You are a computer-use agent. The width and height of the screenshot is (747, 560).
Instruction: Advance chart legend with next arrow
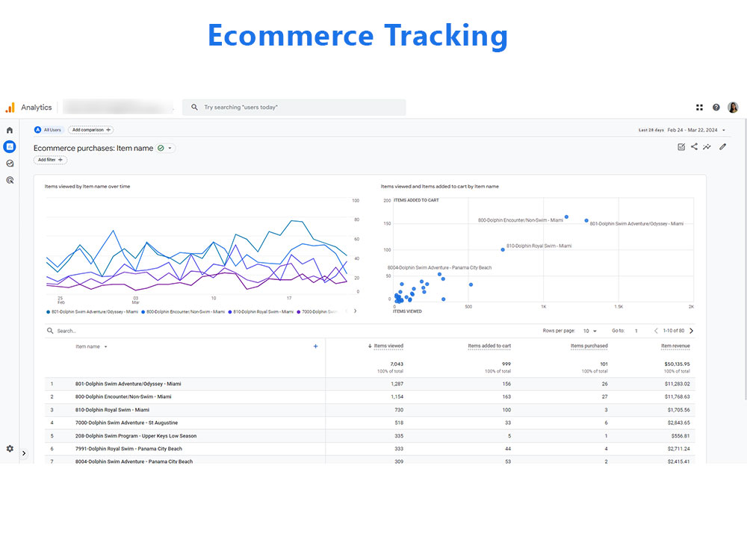[x=355, y=311]
